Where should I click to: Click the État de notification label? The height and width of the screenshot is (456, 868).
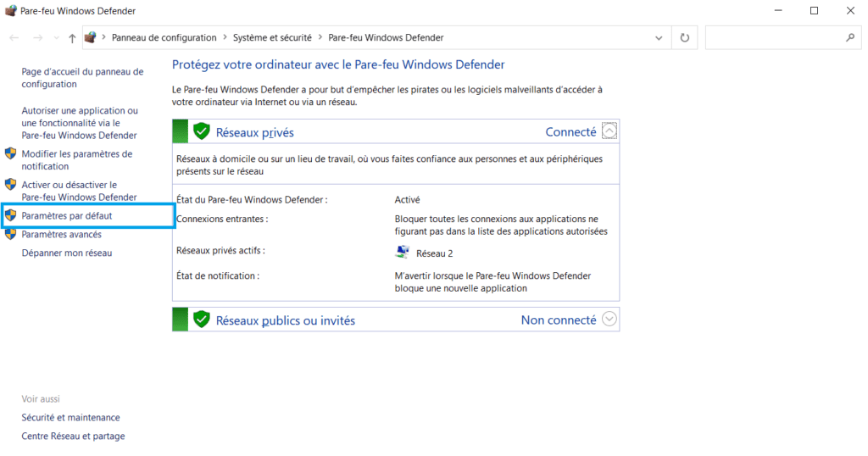click(x=218, y=275)
